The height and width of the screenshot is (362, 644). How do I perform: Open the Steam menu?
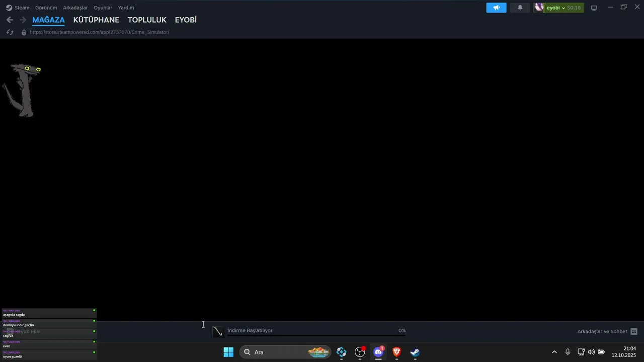click(18, 8)
